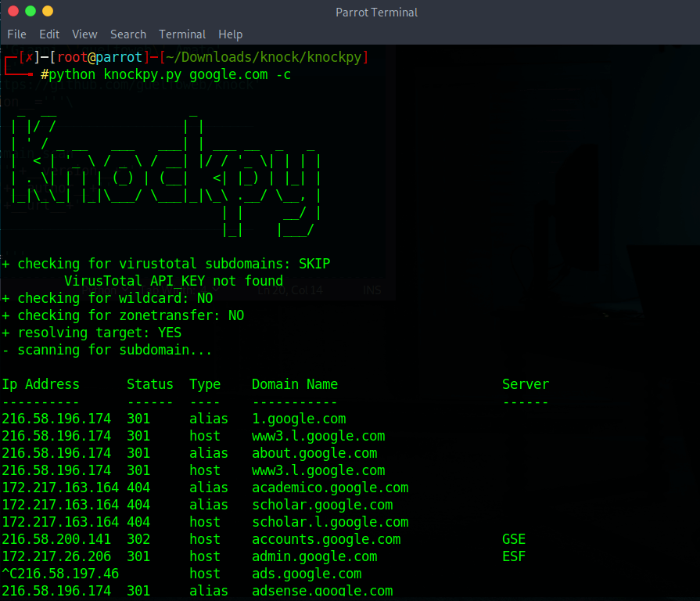The image size is (700, 601).
Task: Click IP ^C216.58.197.46
Action: point(60,574)
